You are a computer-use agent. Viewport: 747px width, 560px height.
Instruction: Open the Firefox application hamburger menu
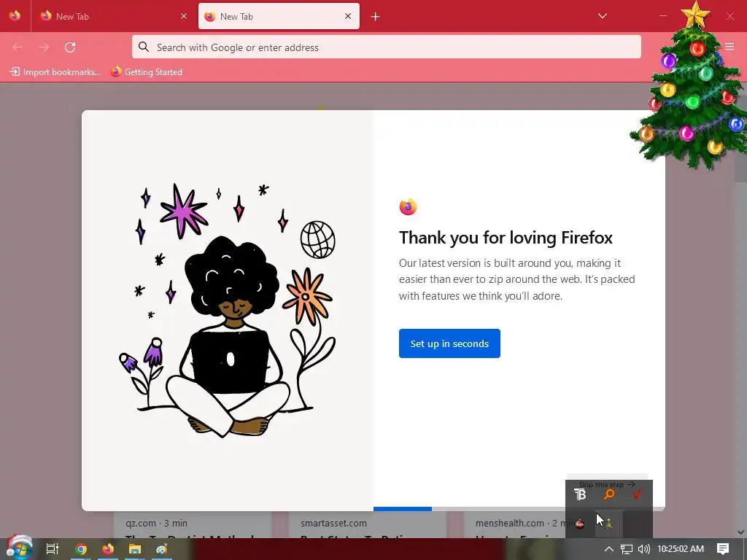729,47
